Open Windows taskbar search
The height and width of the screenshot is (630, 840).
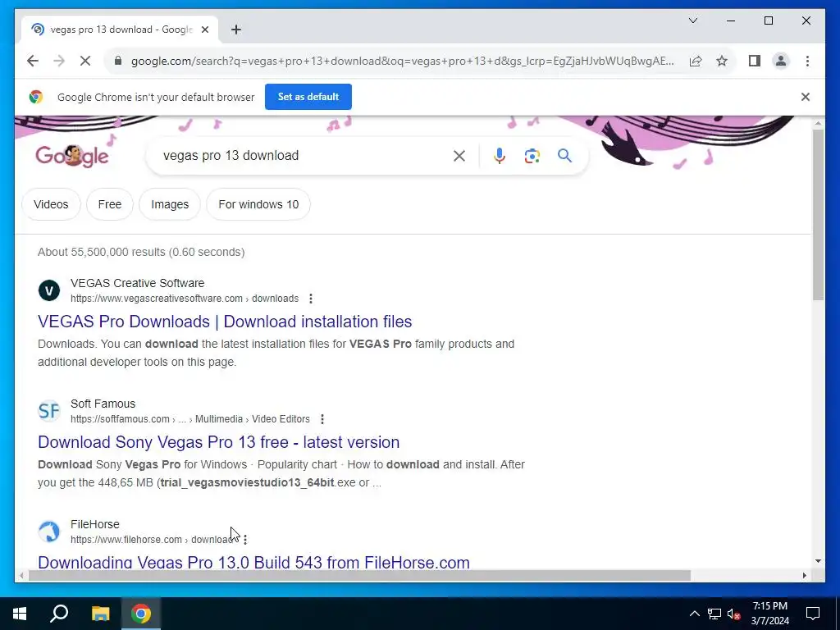(59, 614)
